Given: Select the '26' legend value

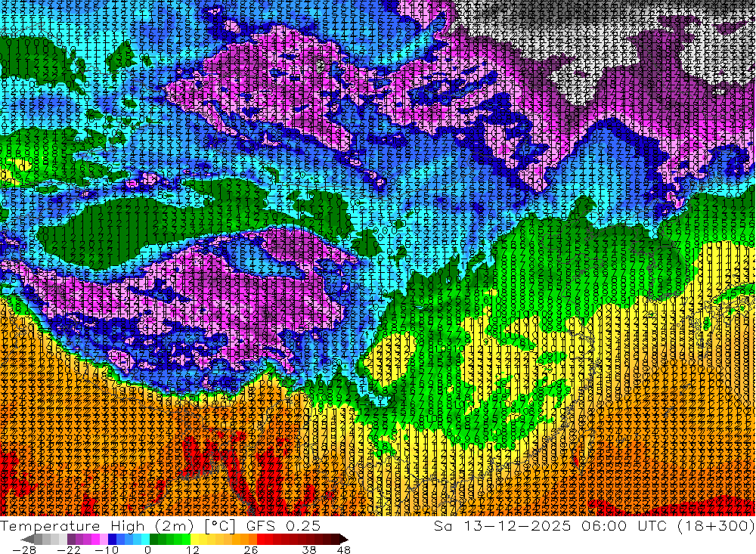Looking at the screenshot, I should [251, 549].
